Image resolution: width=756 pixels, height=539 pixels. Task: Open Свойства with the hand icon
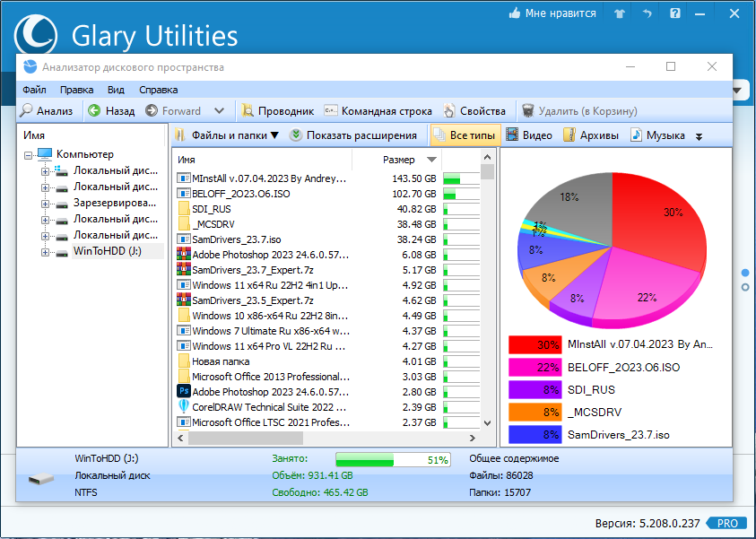coord(449,111)
